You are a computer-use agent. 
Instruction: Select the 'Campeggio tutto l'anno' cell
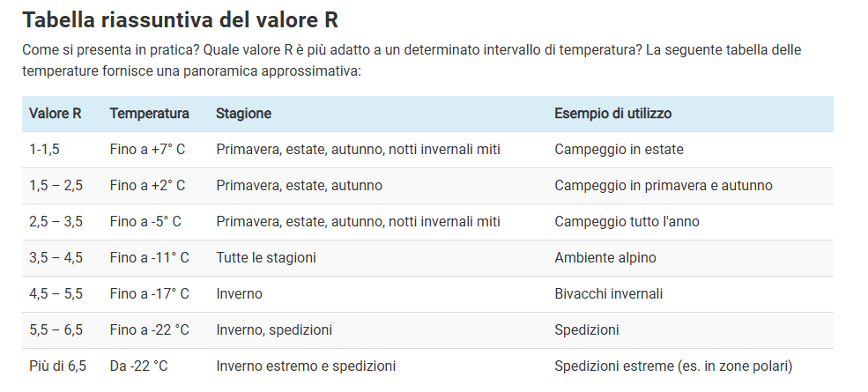click(x=627, y=222)
